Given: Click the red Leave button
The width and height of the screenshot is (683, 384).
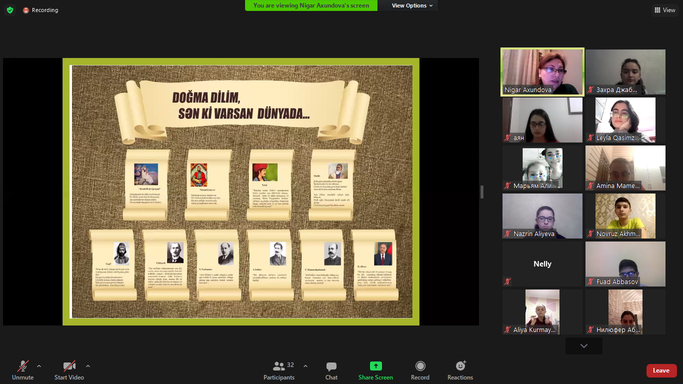Looking at the screenshot, I should (x=661, y=371).
